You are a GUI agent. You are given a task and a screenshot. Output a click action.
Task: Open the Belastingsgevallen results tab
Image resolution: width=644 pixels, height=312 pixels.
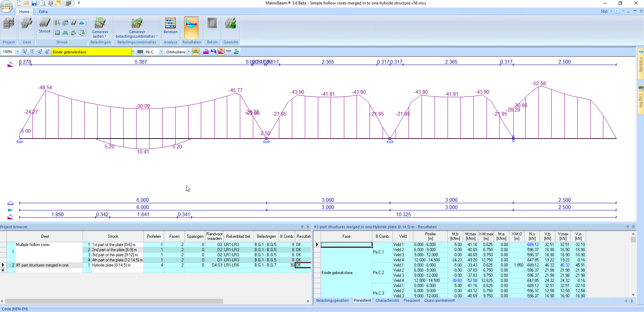tap(332, 301)
